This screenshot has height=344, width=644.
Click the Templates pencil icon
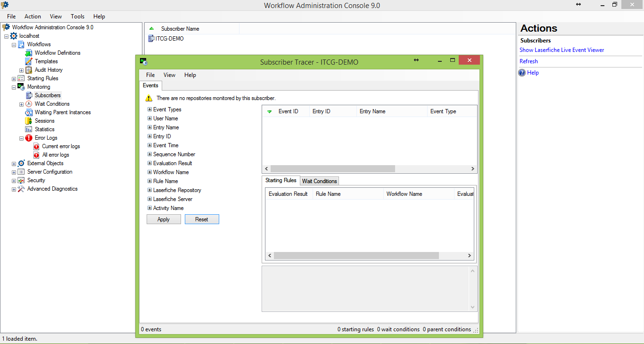tap(29, 61)
